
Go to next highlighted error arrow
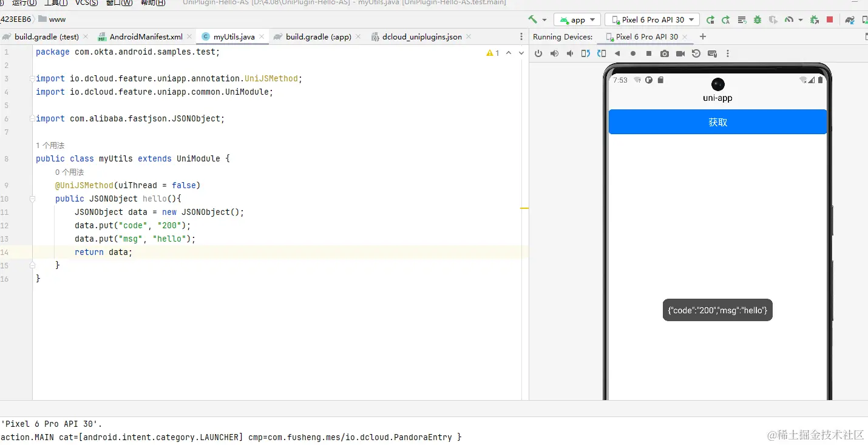coord(521,53)
